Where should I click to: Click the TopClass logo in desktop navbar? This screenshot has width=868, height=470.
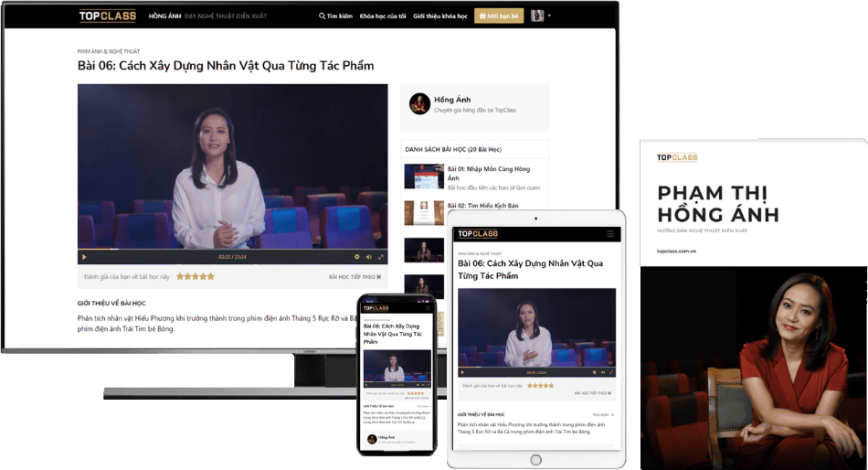[107, 16]
